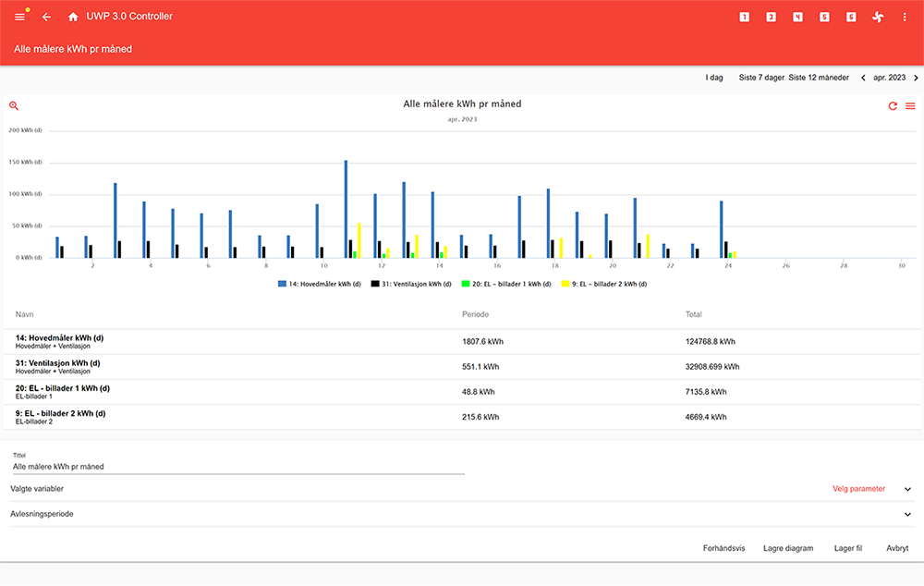Toggle Hovedmåler series in chart legend
The height and width of the screenshot is (586, 924).
[320, 284]
